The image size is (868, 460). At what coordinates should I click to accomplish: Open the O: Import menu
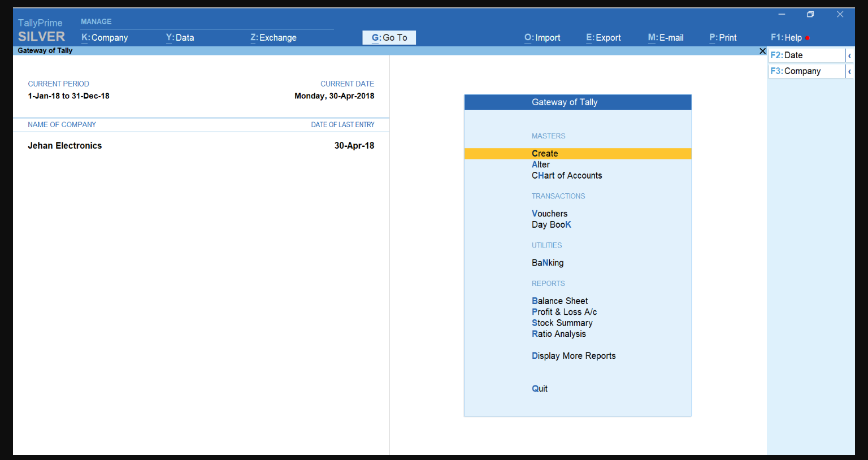(542, 38)
